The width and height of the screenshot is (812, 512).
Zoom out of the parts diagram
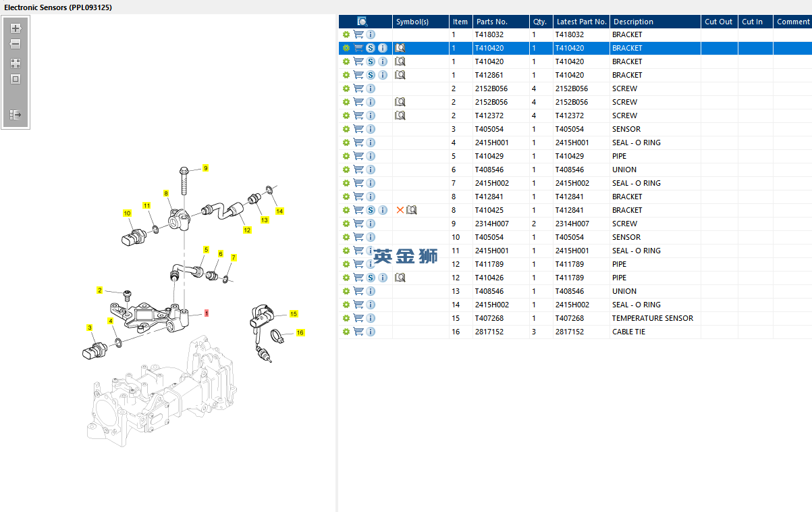[x=16, y=44]
